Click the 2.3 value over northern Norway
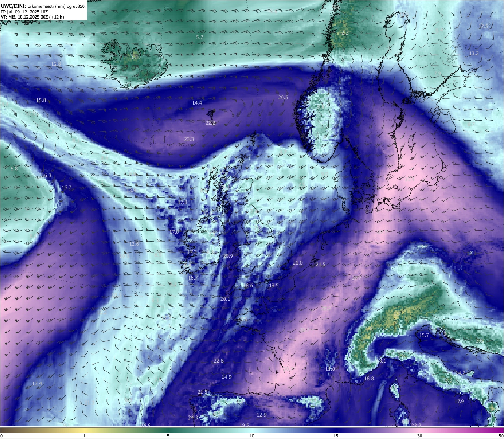 click(345, 33)
